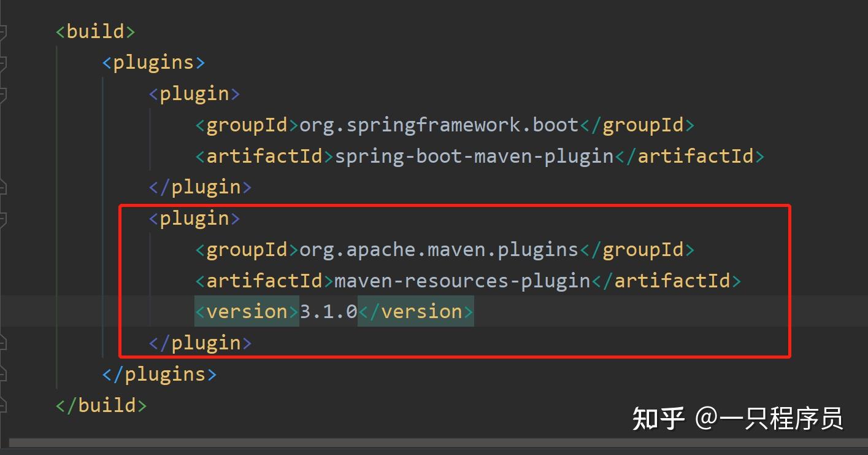Select the highlighted version value 3.1.0
Image resolution: width=868 pixels, height=455 pixels.
327,311
